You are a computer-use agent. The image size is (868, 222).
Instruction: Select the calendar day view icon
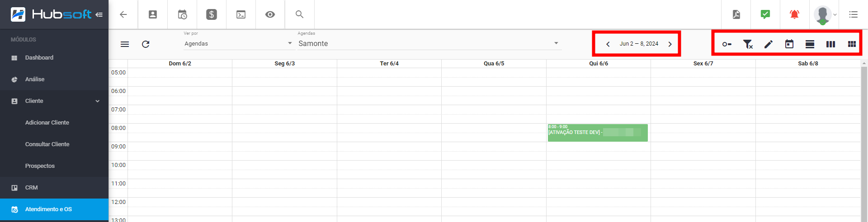[x=789, y=44]
